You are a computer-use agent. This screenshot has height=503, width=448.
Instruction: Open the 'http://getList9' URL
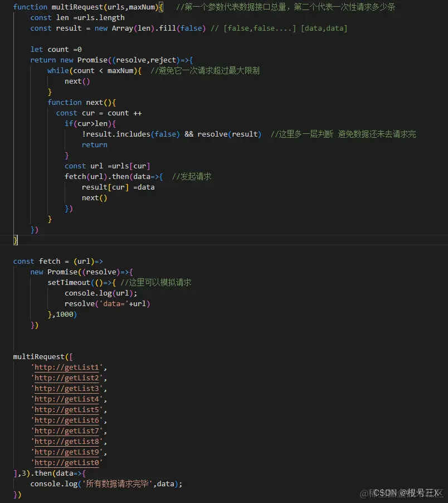67,452
